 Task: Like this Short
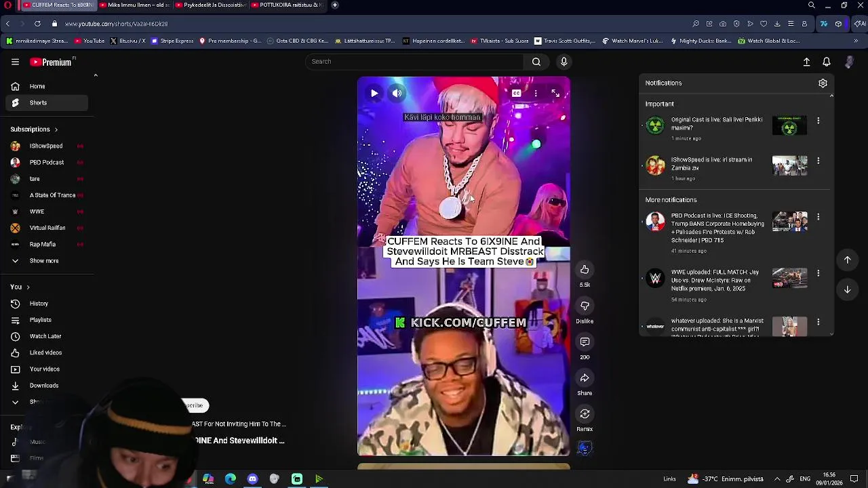pos(585,270)
